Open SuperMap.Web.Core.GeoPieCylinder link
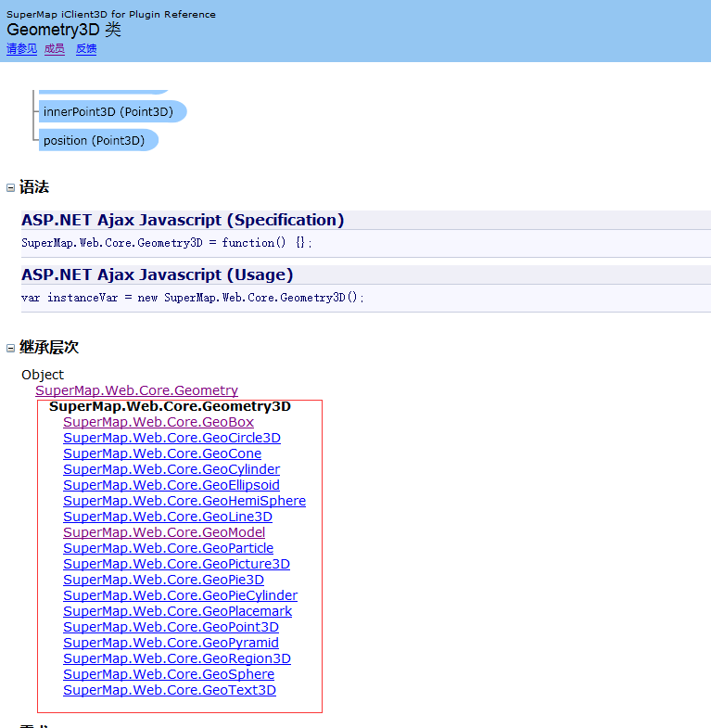 click(180, 595)
